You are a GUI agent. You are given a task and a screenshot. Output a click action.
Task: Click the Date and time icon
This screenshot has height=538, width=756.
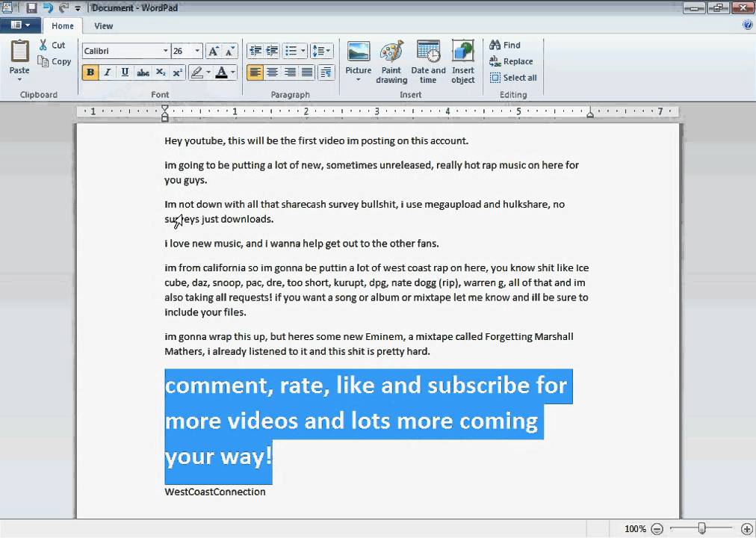point(428,51)
